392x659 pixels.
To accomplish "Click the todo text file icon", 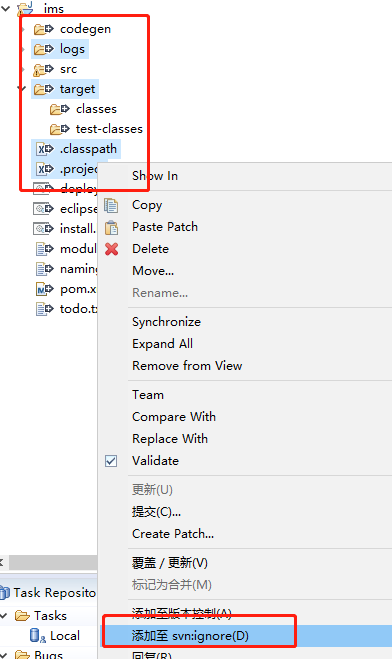I will coord(45,309).
